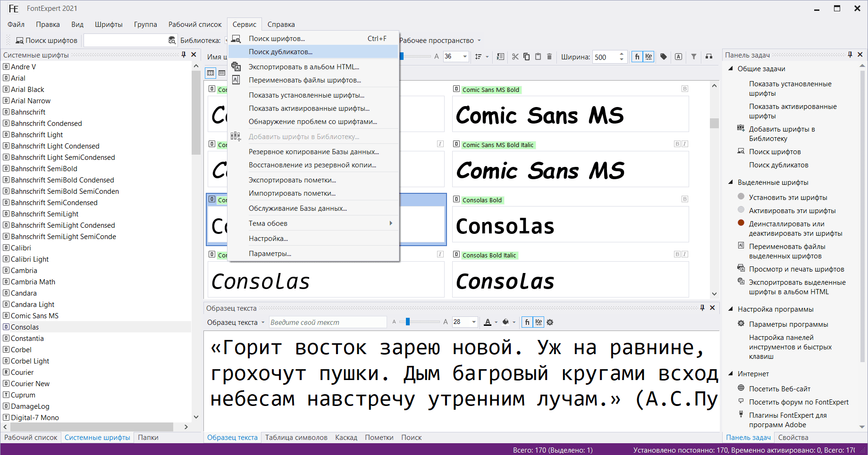This screenshot has width=868, height=455.
Task: Click the filter funnel icon in the font toolbar
Action: [x=693, y=57]
